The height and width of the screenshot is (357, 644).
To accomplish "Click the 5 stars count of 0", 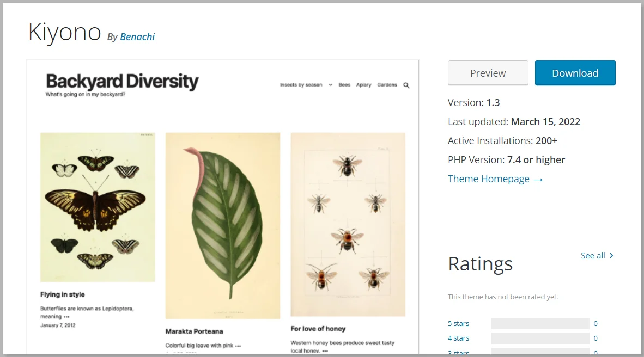I will [596, 323].
